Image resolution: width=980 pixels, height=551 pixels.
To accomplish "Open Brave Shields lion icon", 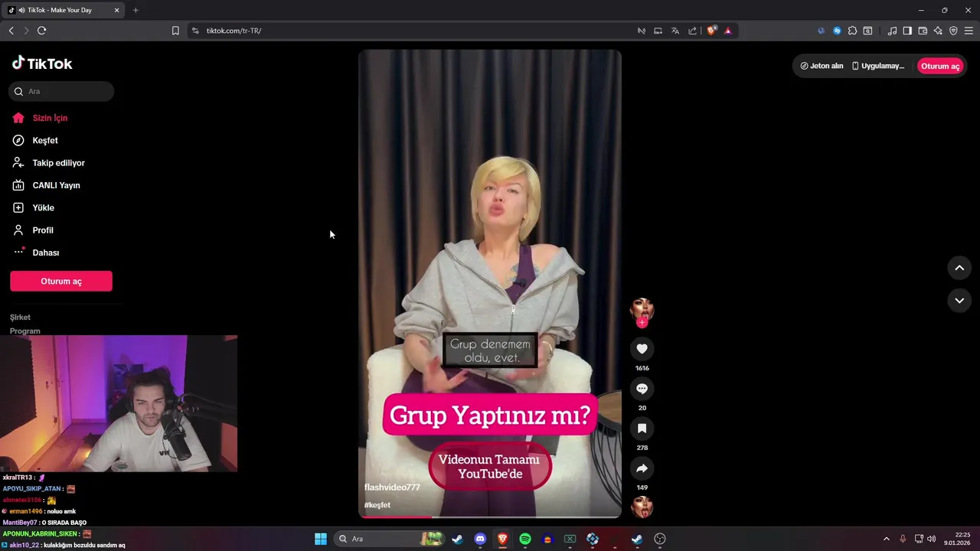I will [711, 31].
